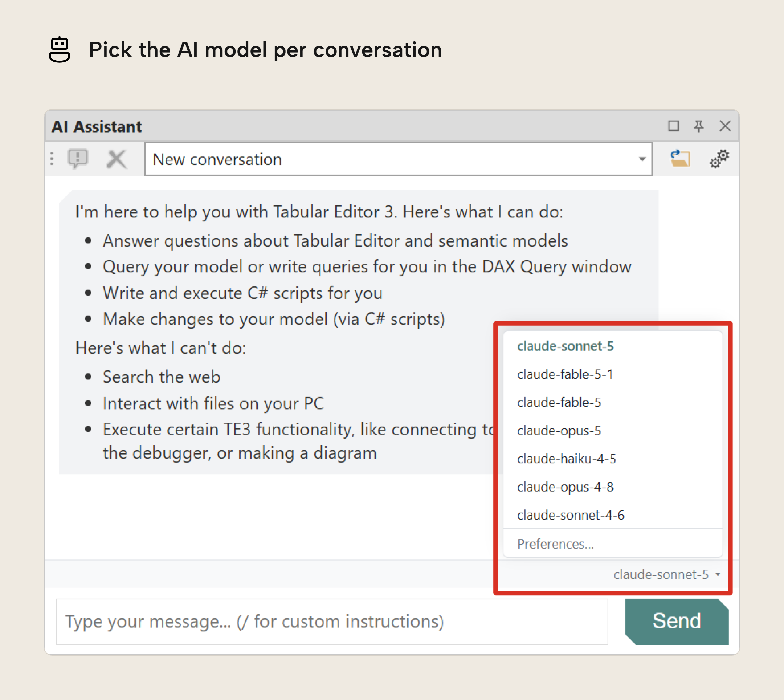The height and width of the screenshot is (700, 784).
Task: Maximize the AI Assistant panel
Action: [673, 126]
